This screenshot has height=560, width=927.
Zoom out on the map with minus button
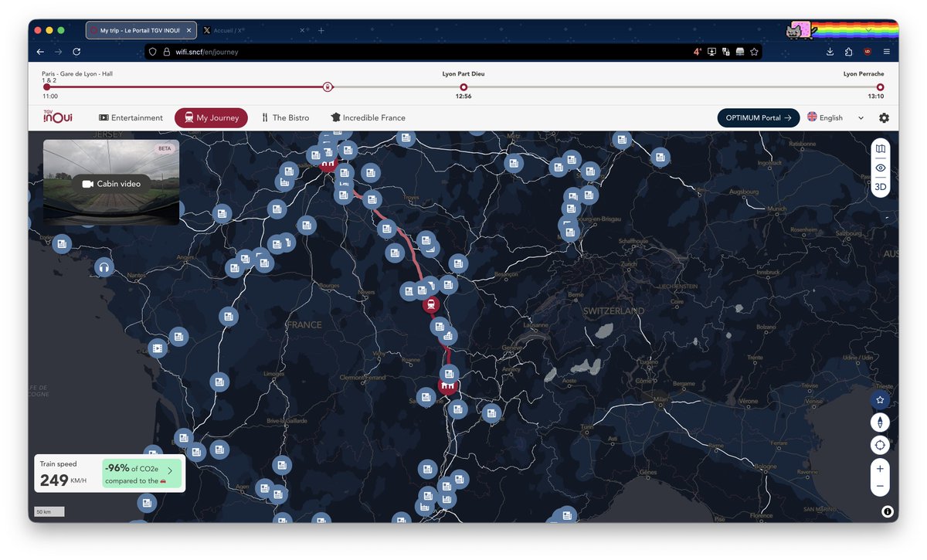pyautogui.click(x=879, y=487)
